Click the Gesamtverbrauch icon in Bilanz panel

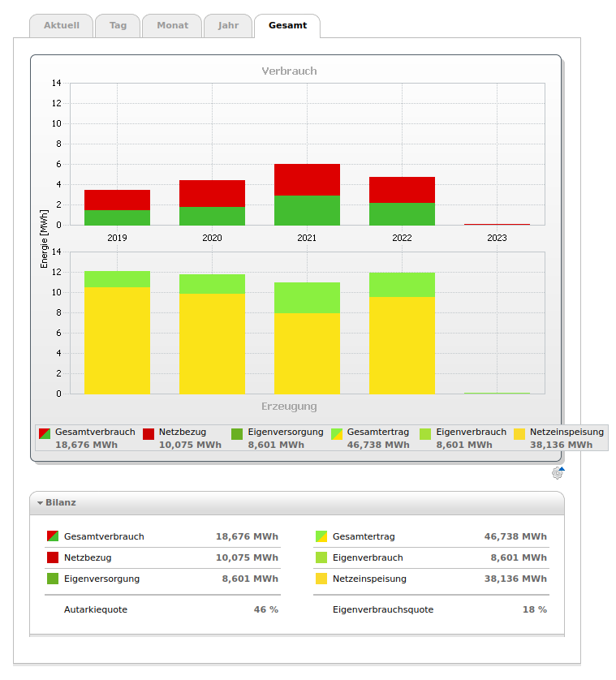coord(53,536)
